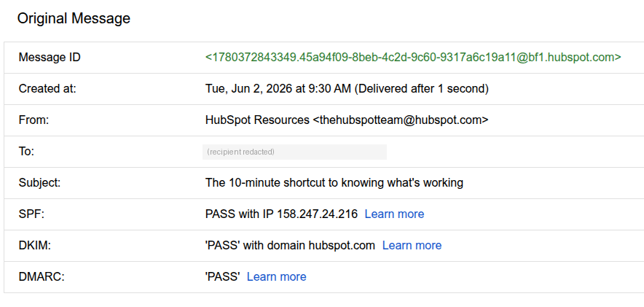Click the Original Message heading
Image resolution: width=644 pixels, height=307 pixels.
[x=74, y=18]
